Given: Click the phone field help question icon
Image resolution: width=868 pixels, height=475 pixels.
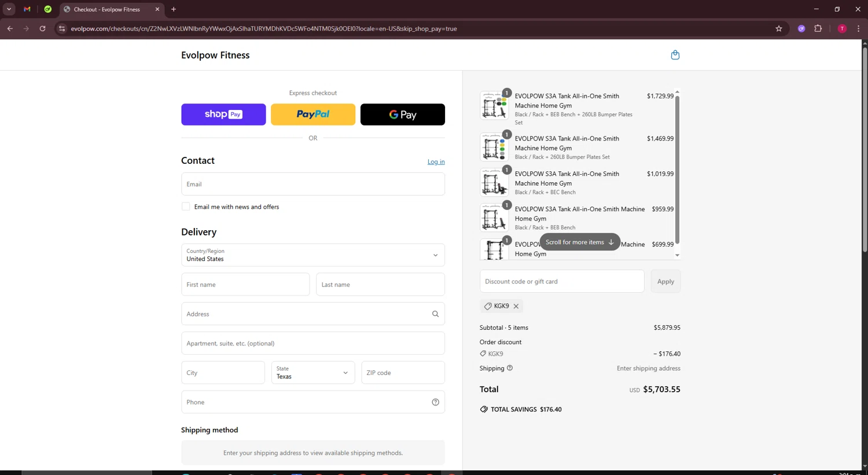Looking at the screenshot, I should [x=435, y=402].
